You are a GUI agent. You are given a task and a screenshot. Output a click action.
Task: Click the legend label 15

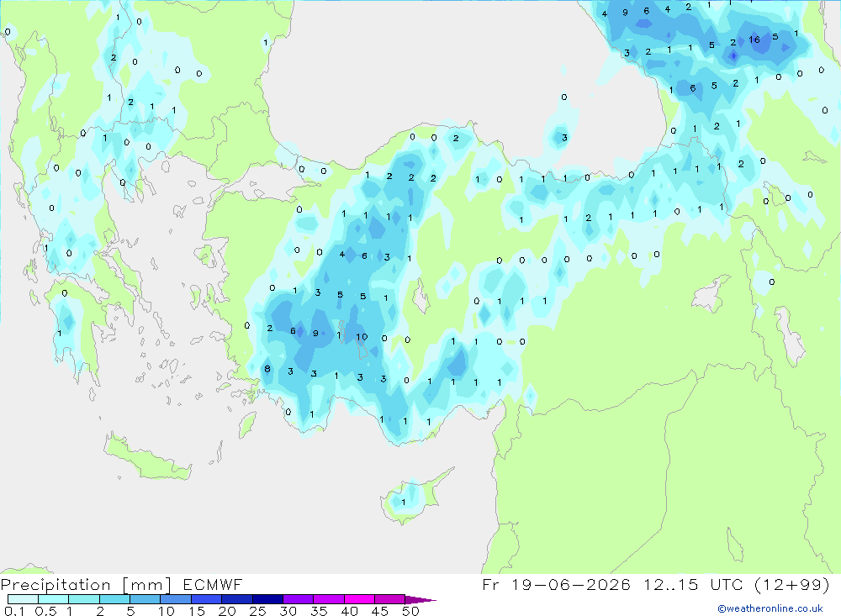(x=197, y=611)
